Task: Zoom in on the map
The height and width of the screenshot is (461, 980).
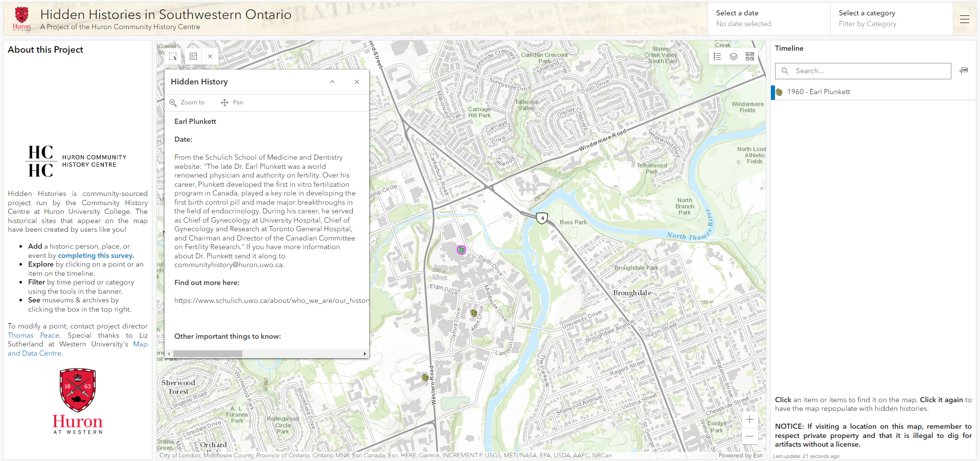Action: [x=749, y=420]
